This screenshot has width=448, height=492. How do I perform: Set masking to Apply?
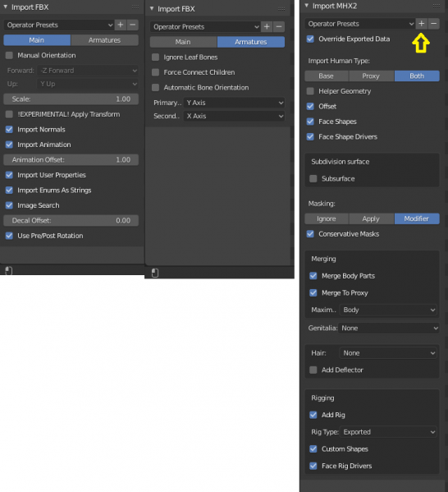[371, 218]
